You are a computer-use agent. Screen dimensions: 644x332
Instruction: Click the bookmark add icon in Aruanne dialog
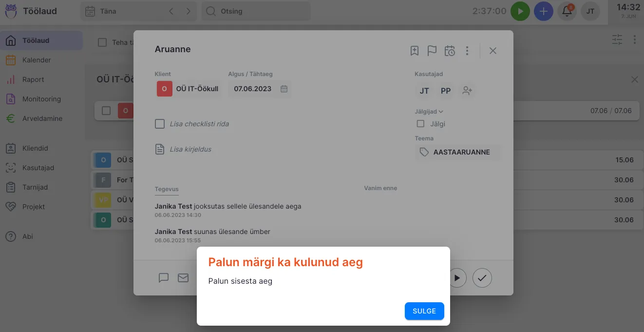(414, 51)
